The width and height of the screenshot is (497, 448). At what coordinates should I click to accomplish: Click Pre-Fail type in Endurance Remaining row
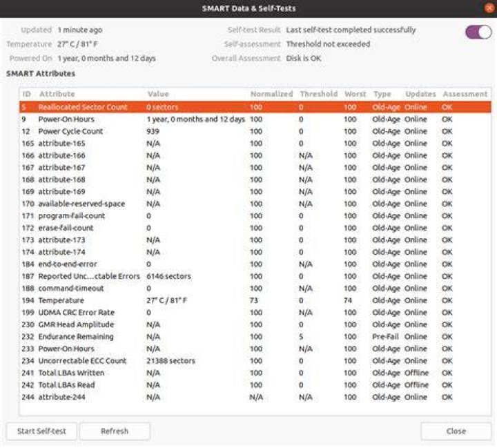tap(385, 336)
